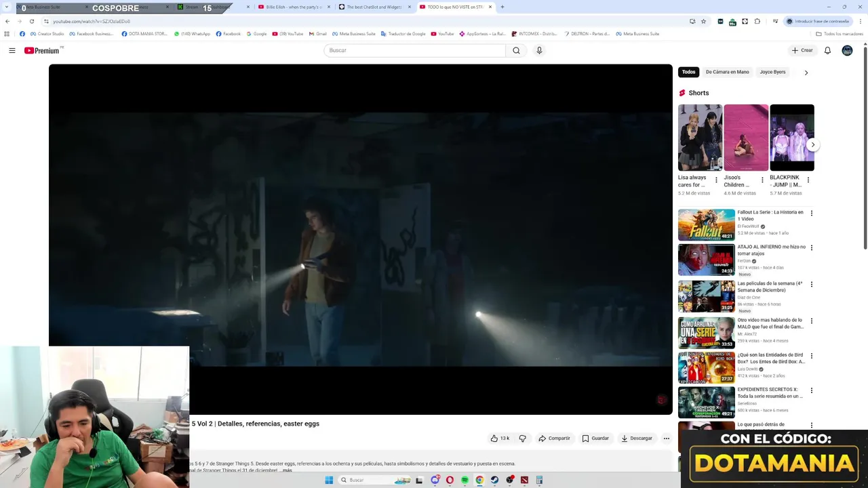Open Chrome from the taskbar
Viewport: 868px width, 488px height.
[479, 480]
